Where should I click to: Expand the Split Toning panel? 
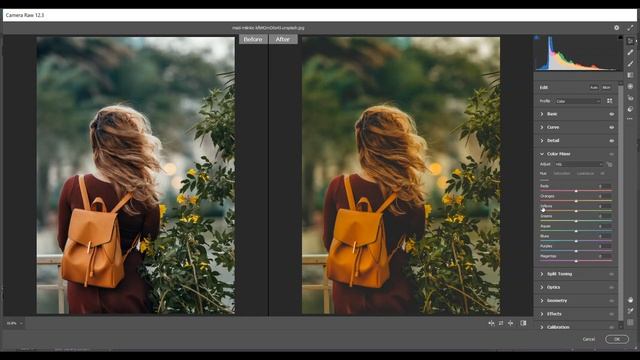click(542, 274)
